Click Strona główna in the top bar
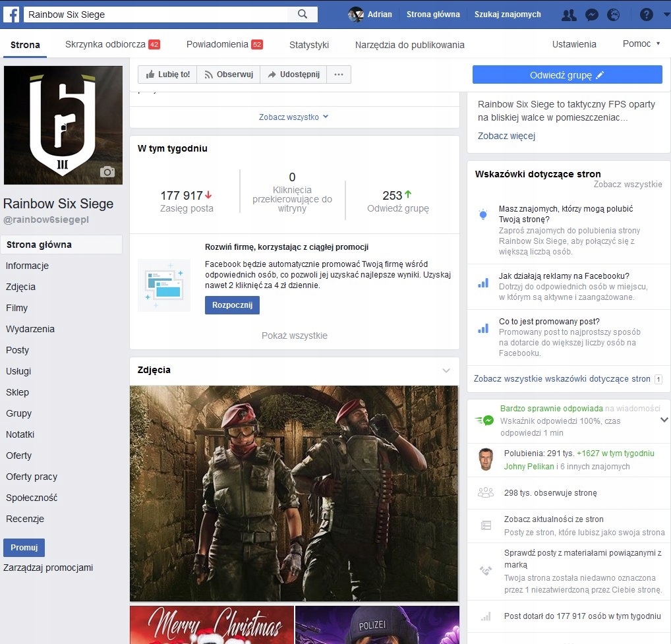The image size is (671, 644). pos(433,15)
